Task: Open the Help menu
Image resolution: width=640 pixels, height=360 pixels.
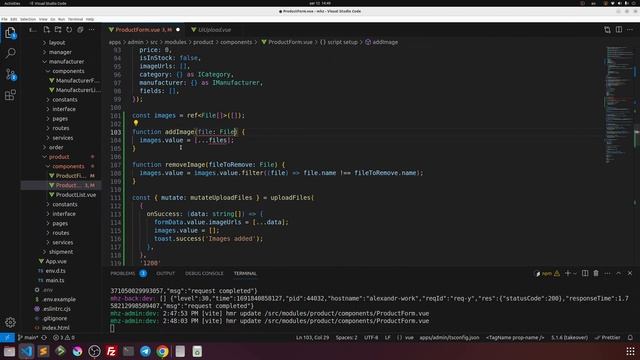Action: pyautogui.click(x=90, y=19)
